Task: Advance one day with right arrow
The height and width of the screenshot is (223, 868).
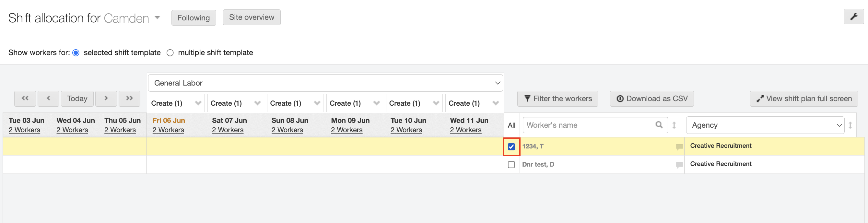Action: click(x=106, y=98)
